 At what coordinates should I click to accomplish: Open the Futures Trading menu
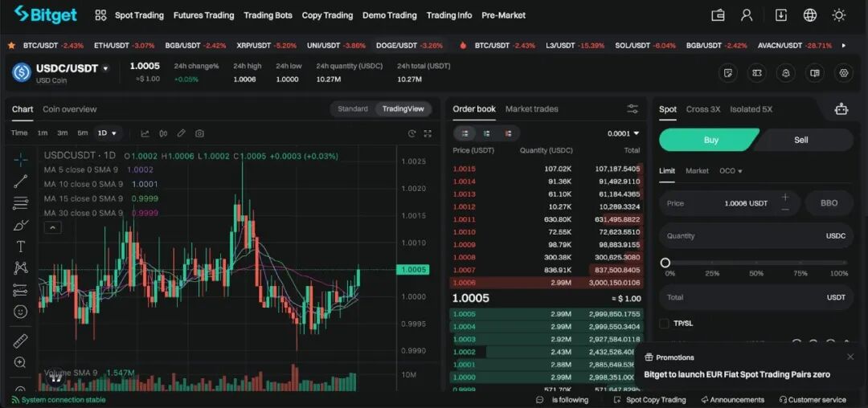tap(203, 15)
